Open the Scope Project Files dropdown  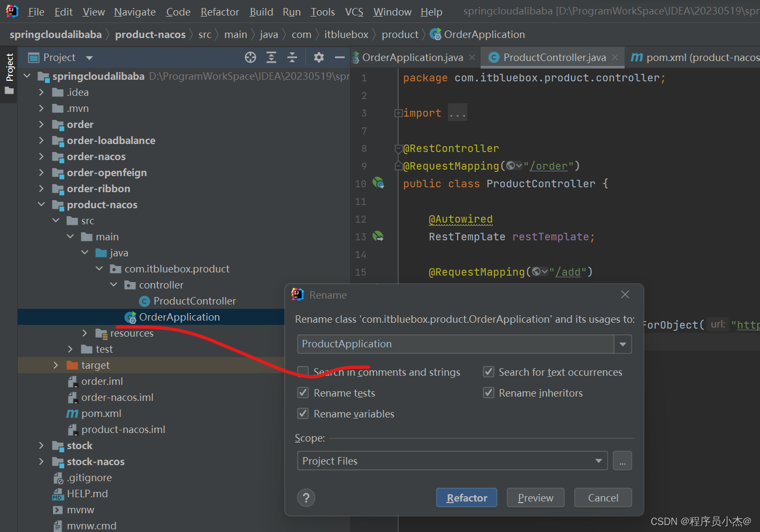click(x=452, y=461)
